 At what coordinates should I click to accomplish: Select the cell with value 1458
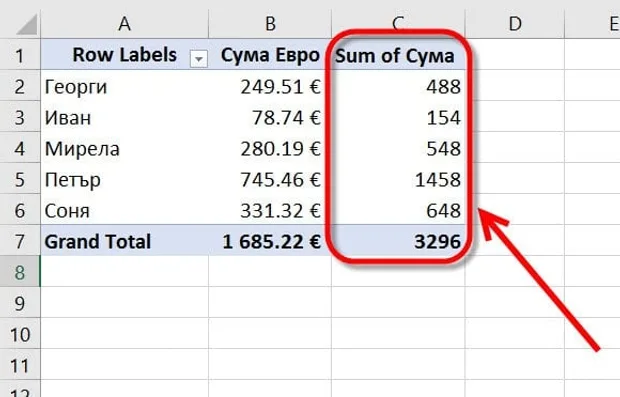click(399, 179)
